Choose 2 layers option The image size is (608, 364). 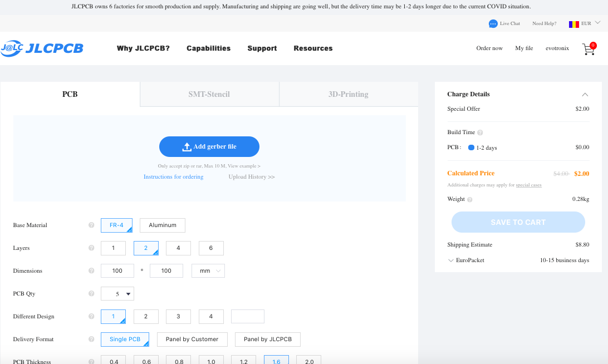(x=146, y=248)
